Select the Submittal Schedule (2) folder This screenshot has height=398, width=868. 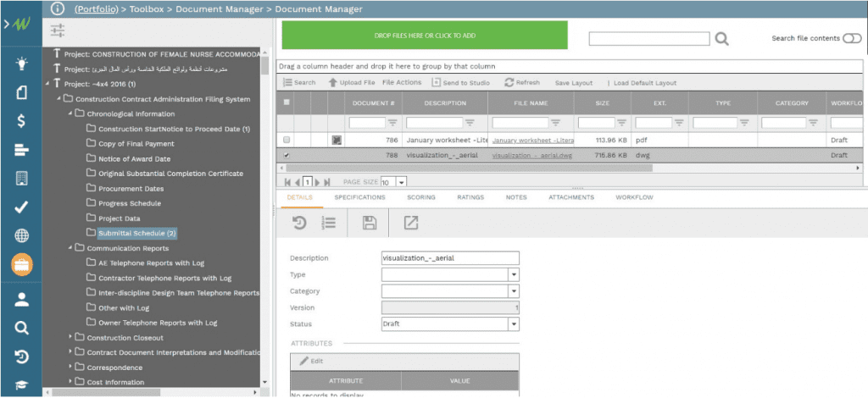point(136,233)
